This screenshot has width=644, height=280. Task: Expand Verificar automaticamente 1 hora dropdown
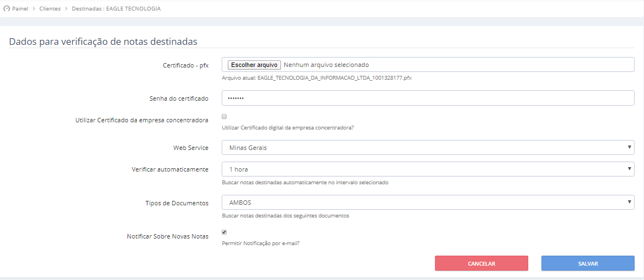click(428, 169)
